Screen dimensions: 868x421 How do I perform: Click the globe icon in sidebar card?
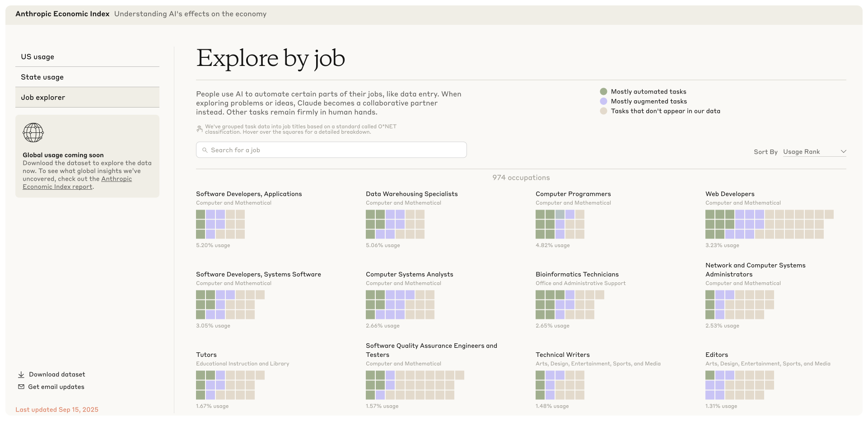click(x=33, y=133)
